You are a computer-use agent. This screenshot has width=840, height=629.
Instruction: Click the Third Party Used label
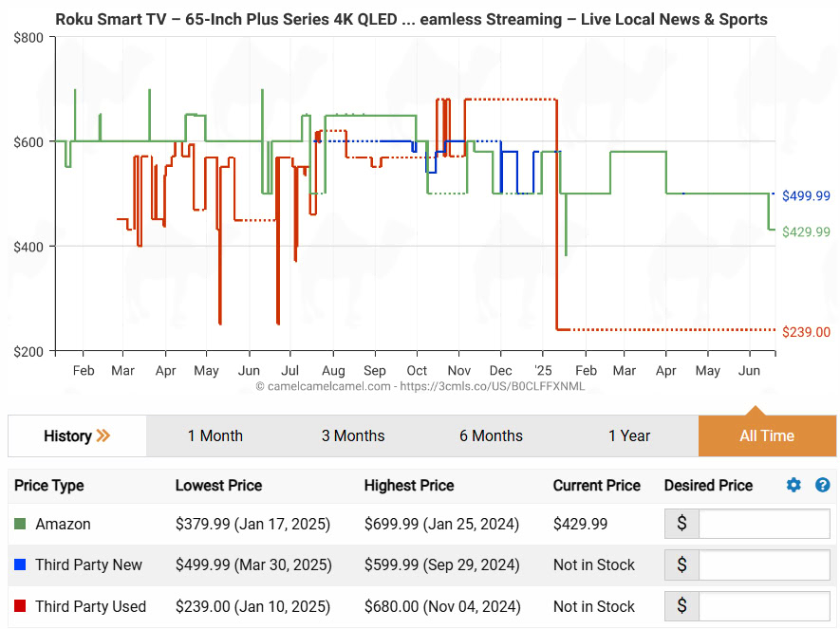pos(90,607)
